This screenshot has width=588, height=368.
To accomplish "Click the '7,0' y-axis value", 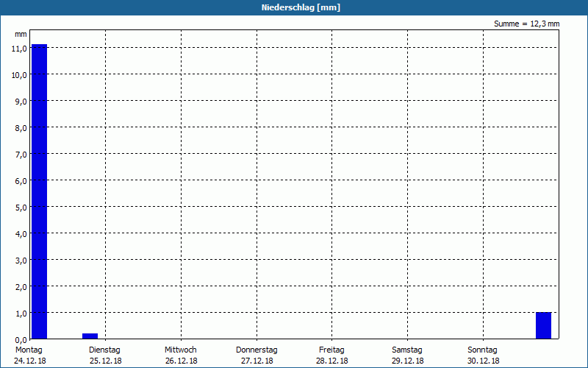I will pyautogui.click(x=21, y=155).
